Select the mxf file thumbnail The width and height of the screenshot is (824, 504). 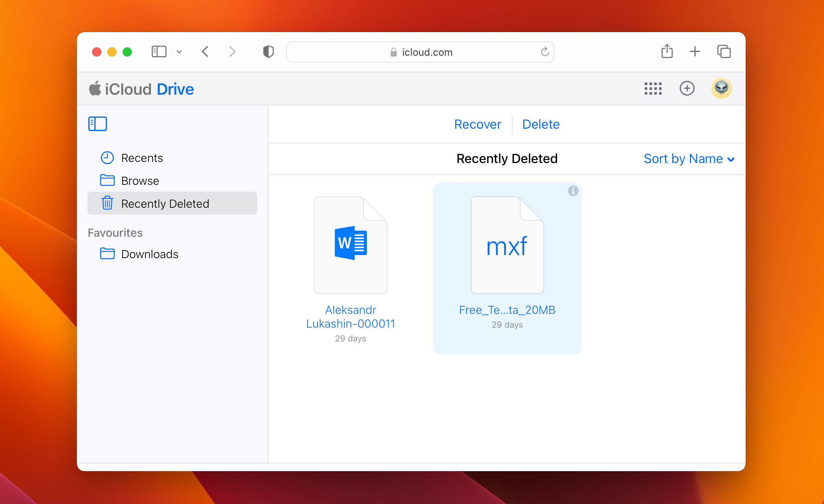508,245
